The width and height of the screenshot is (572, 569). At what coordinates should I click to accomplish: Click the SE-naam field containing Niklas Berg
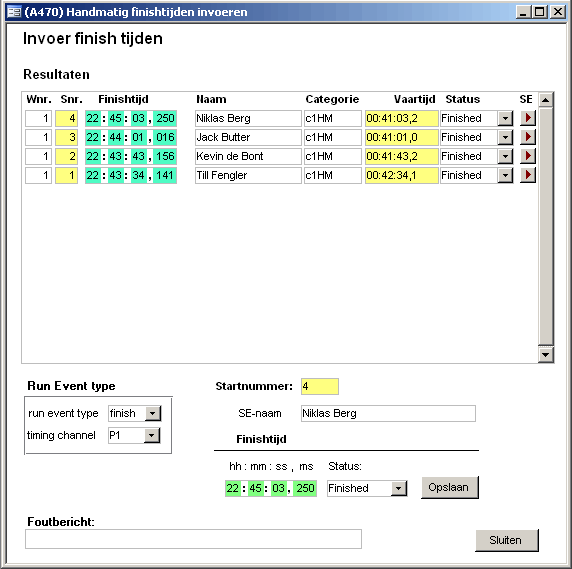click(388, 413)
